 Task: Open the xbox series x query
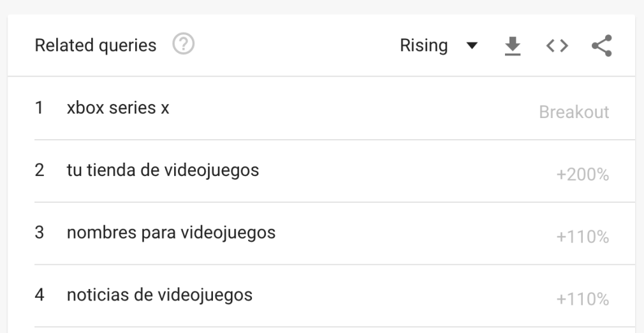pyautogui.click(x=118, y=108)
